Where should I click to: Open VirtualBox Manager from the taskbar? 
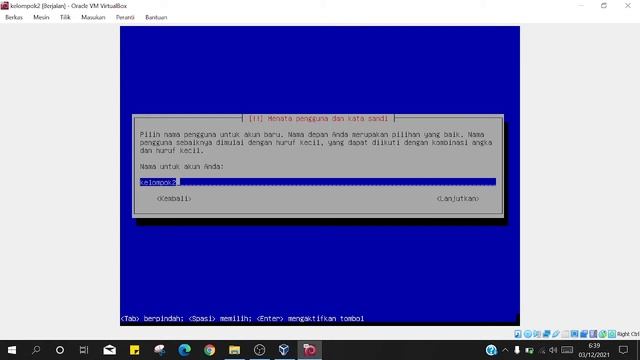tap(284, 350)
